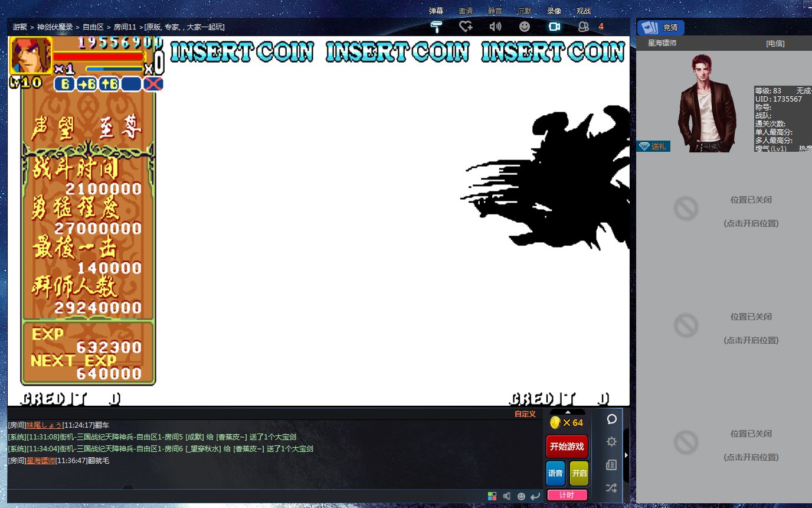Click the megaphone broadcast icon in chat bar
The height and width of the screenshot is (508, 812).
507,496
